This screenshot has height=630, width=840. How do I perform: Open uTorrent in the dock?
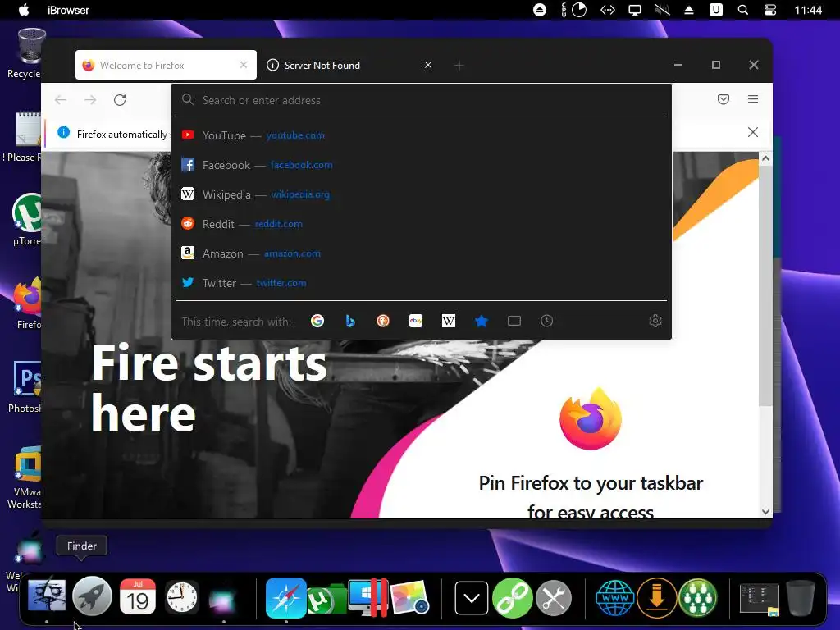click(326, 599)
